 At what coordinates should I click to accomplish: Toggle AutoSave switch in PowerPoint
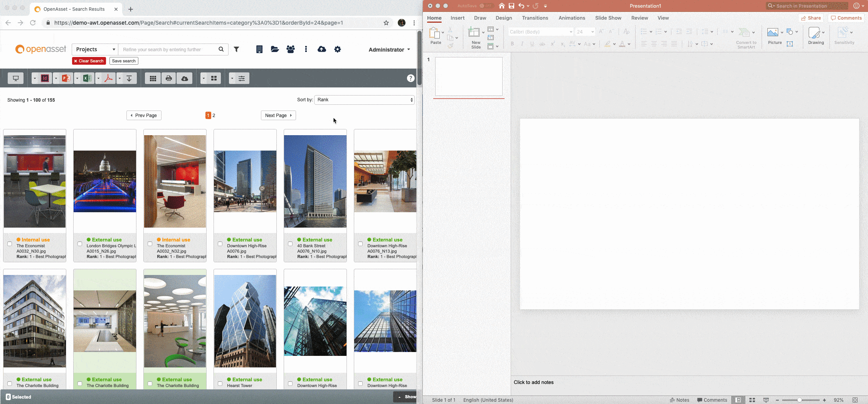tap(486, 6)
